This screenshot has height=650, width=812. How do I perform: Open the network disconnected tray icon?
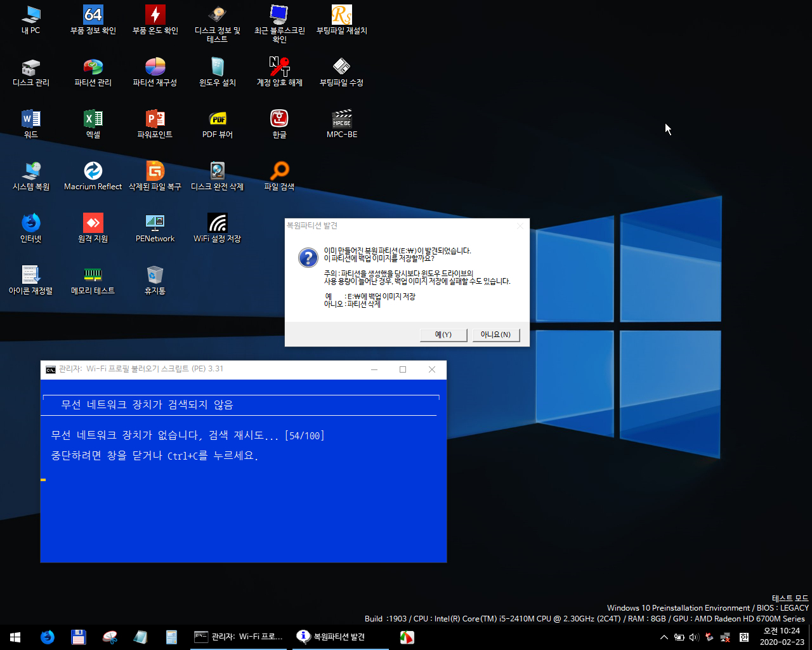click(725, 637)
